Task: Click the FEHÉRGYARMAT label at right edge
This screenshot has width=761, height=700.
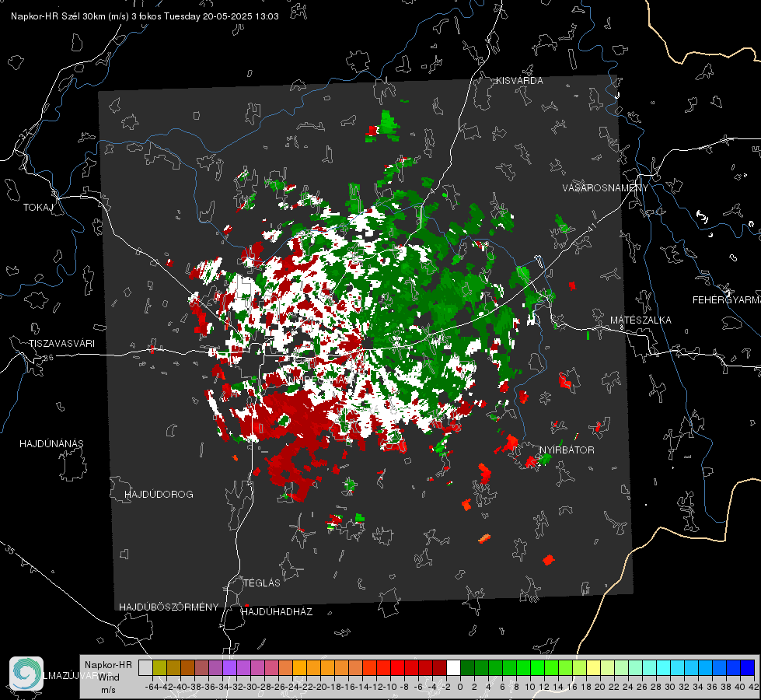Action: click(x=726, y=300)
